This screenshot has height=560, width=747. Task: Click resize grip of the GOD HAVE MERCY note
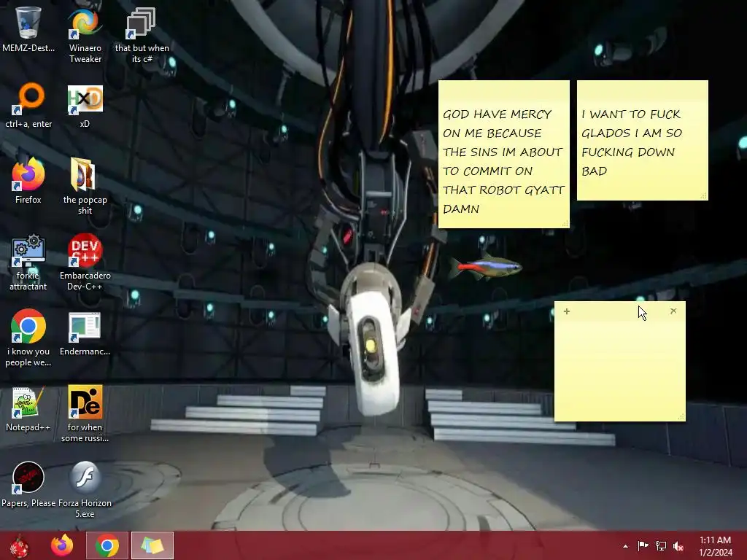[565, 224]
